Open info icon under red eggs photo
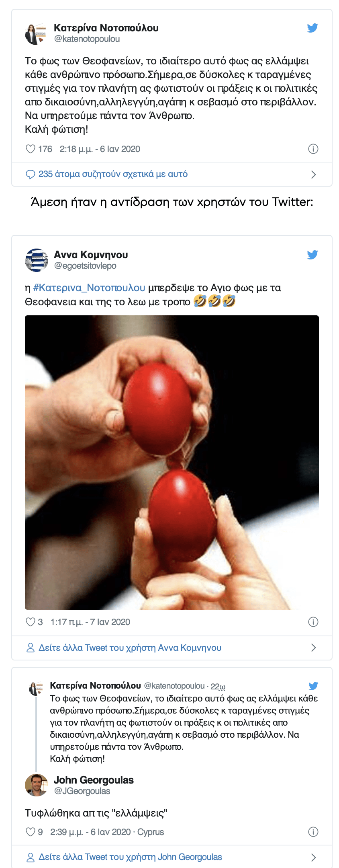This screenshot has height=868, width=339. coord(313,622)
